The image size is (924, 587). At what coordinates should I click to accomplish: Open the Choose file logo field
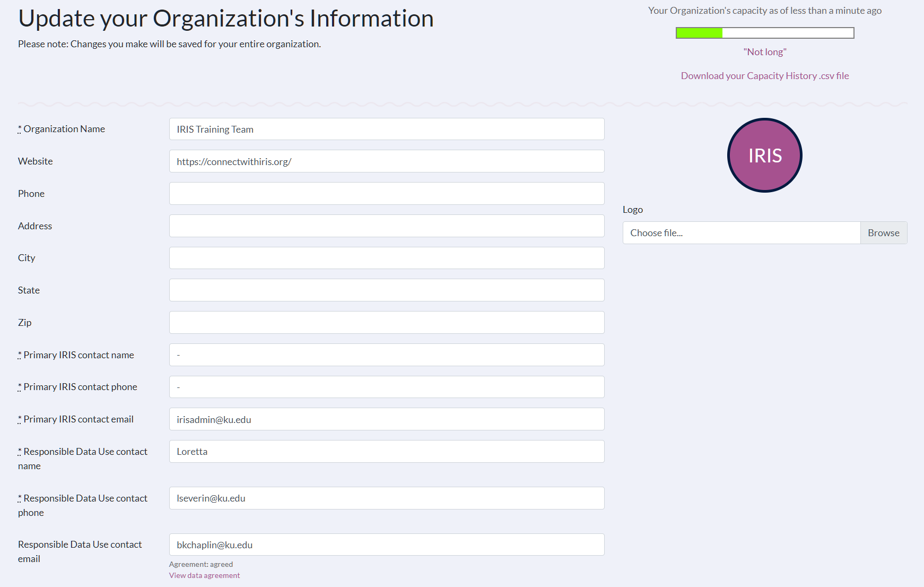[741, 233]
